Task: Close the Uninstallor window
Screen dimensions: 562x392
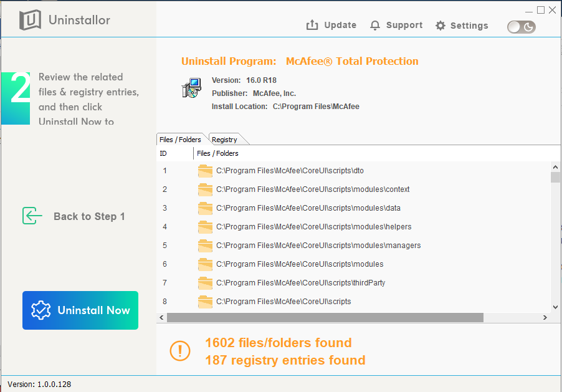Action: (x=553, y=10)
